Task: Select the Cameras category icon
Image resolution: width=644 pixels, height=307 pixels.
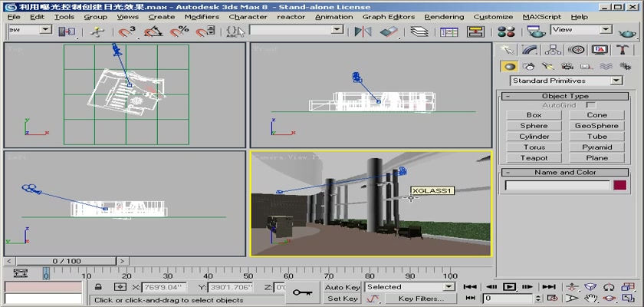Action: click(567, 66)
